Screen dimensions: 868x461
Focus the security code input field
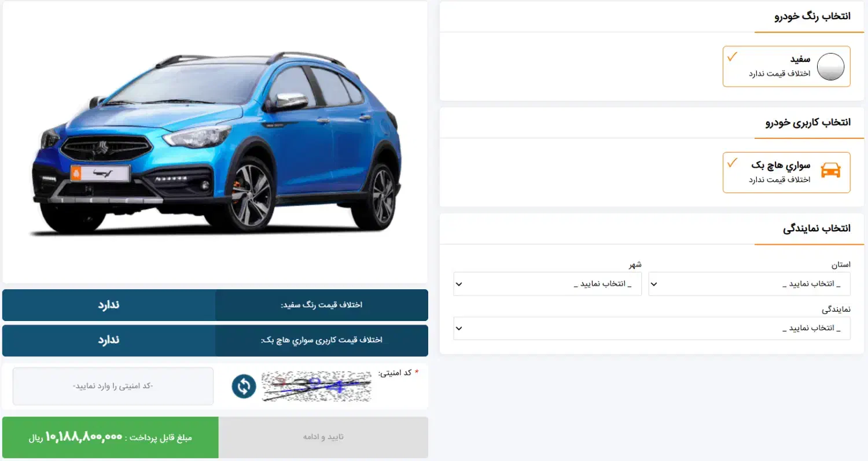tap(113, 386)
